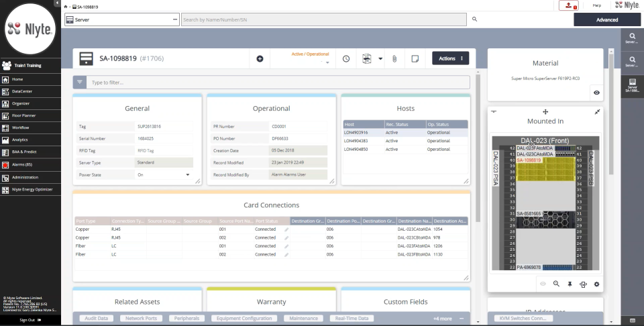Open the Home sidebar item
644x326 pixels.
coord(30,79)
